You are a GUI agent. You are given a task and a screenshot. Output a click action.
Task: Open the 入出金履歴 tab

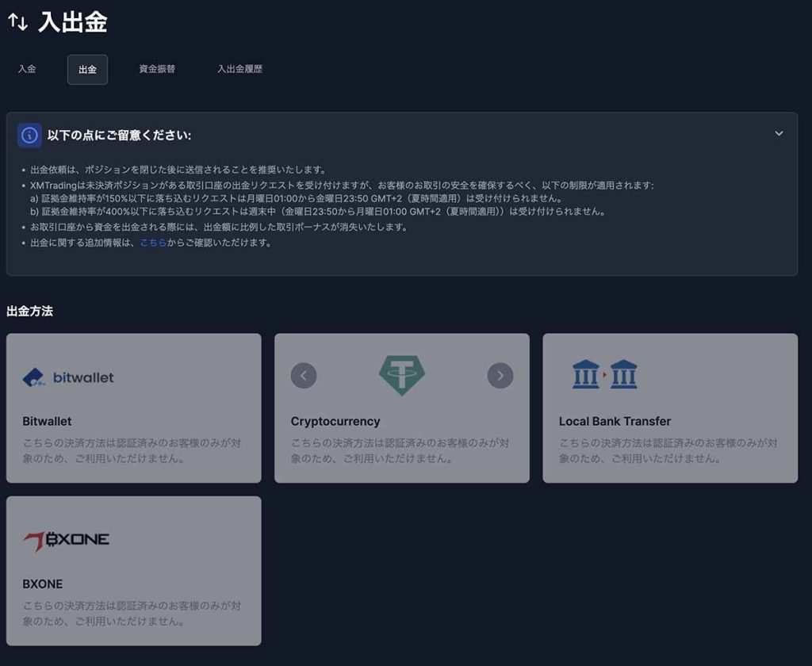click(x=241, y=69)
